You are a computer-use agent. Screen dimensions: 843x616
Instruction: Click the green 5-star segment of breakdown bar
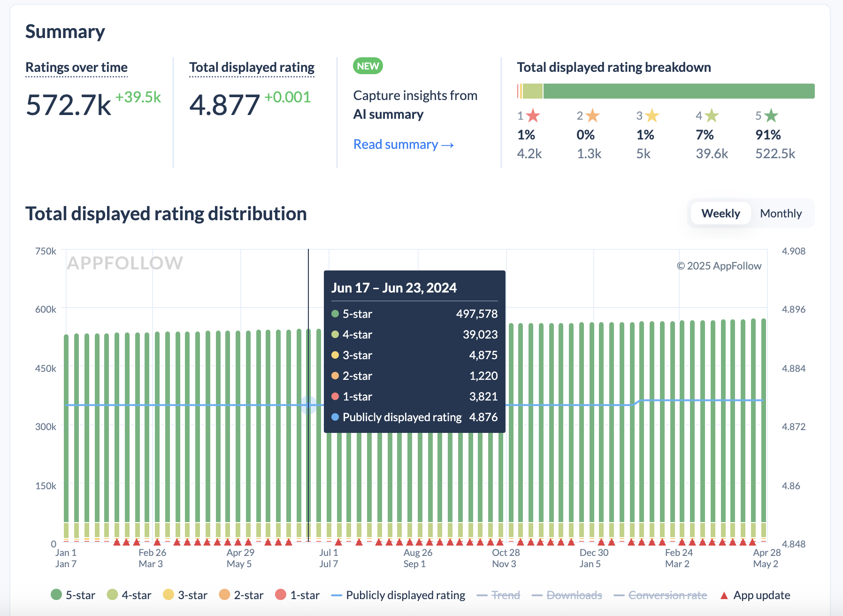coord(679,91)
